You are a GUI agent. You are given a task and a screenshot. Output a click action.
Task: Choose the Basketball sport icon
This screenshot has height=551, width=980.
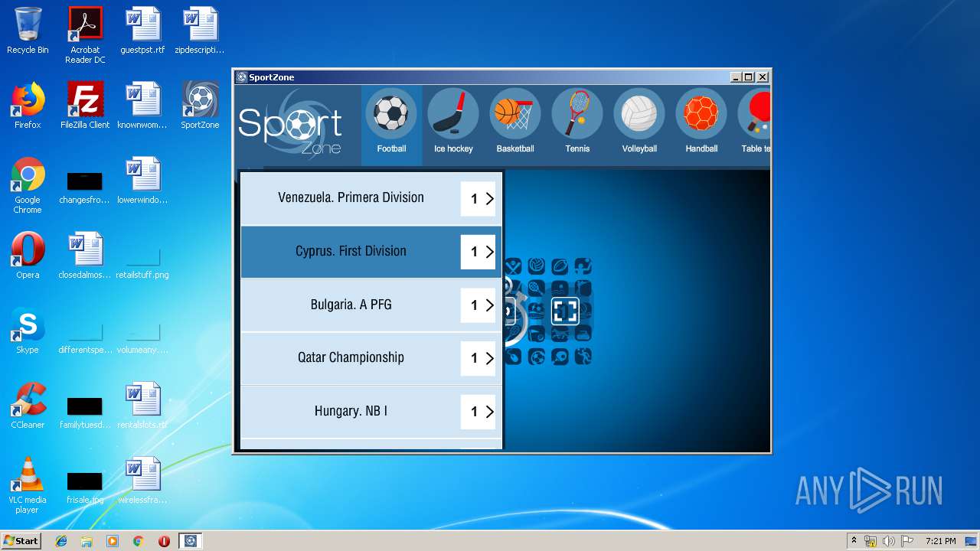(x=515, y=122)
